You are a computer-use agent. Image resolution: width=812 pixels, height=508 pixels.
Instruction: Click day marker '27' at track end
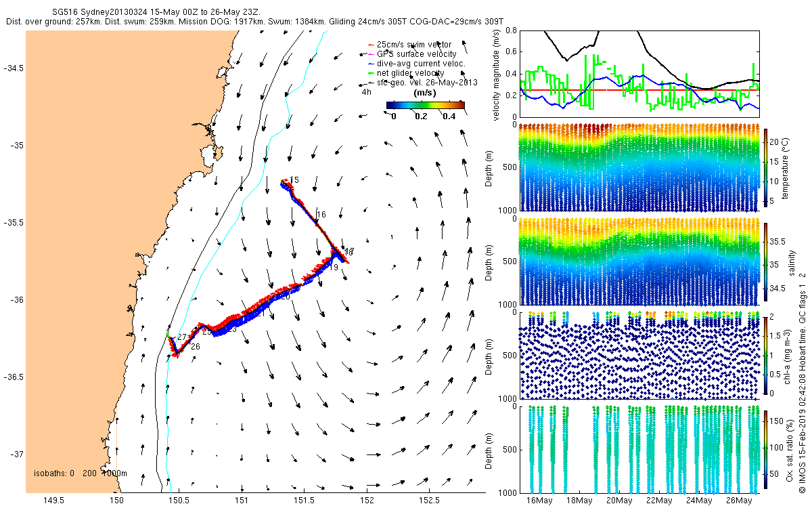pyautogui.click(x=181, y=337)
